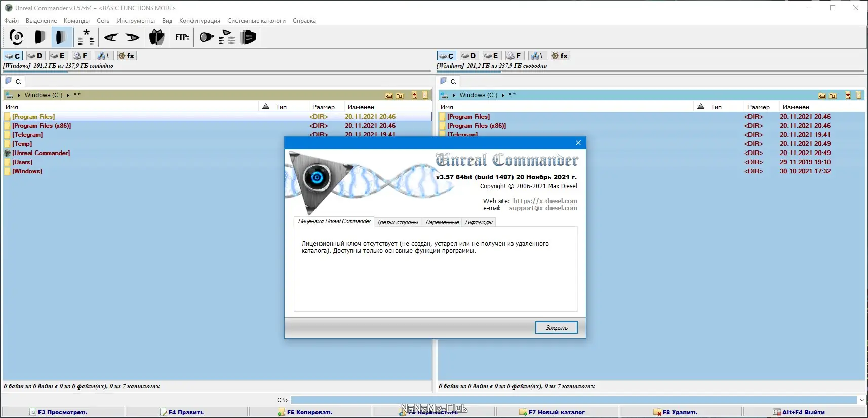Click F3 Просмотреть button

point(63,412)
